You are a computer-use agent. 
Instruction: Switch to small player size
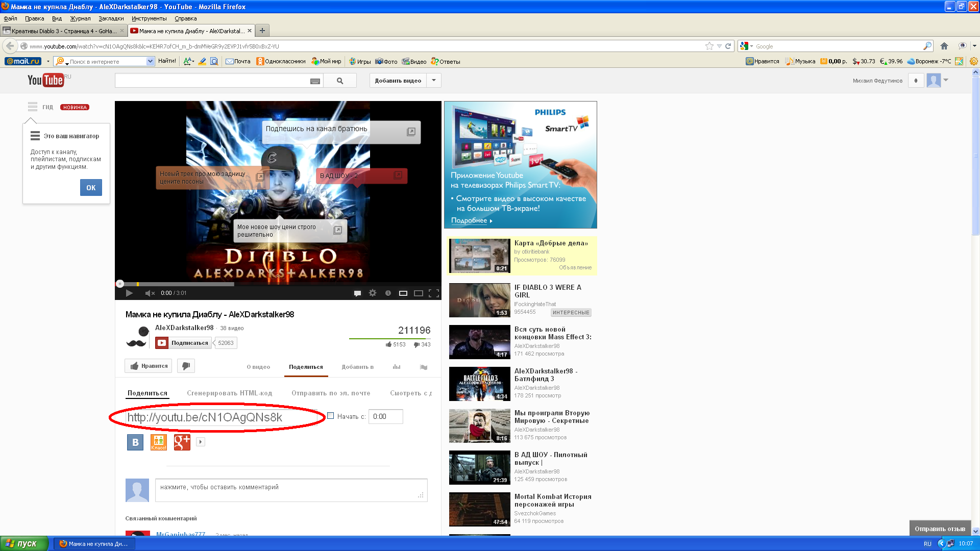403,293
